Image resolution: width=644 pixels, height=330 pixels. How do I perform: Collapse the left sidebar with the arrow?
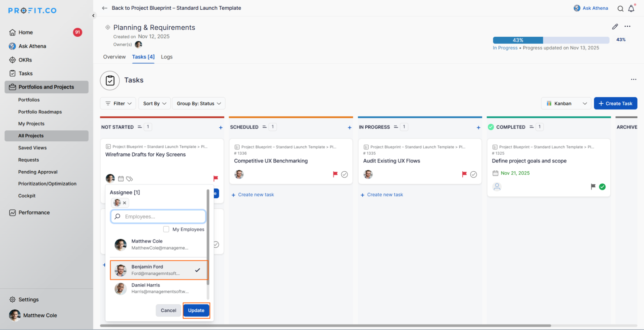[x=93, y=15]
